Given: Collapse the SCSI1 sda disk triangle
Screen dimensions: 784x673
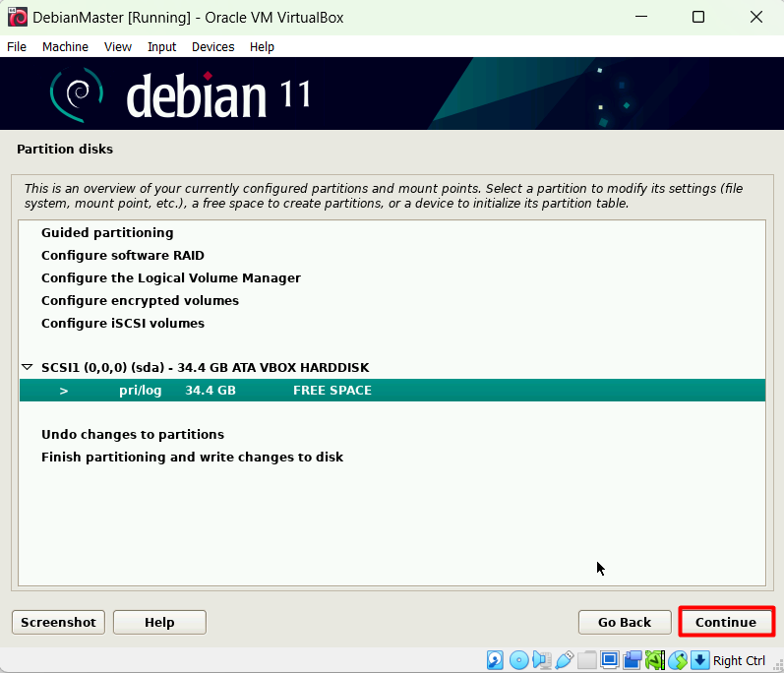Looking at the screenshot, I should pos(28,368).
